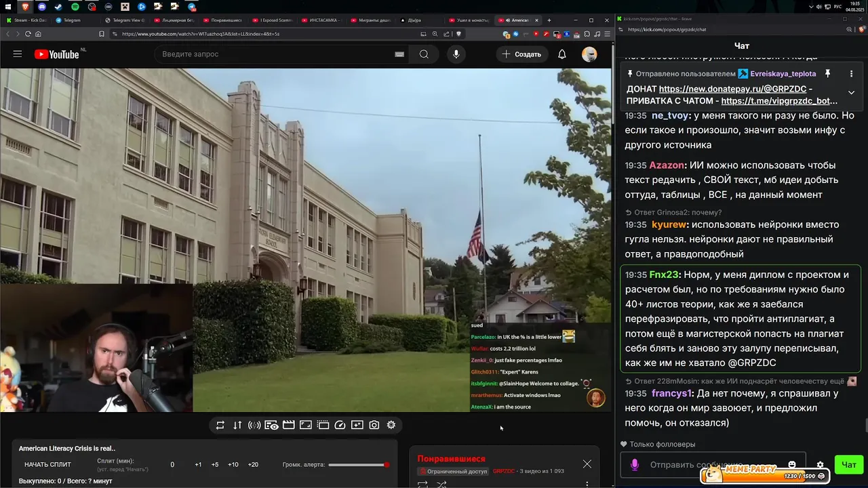Open pinned message three-dot menu
The height and width of the screenshot is (488, 868).
(851, 74)
